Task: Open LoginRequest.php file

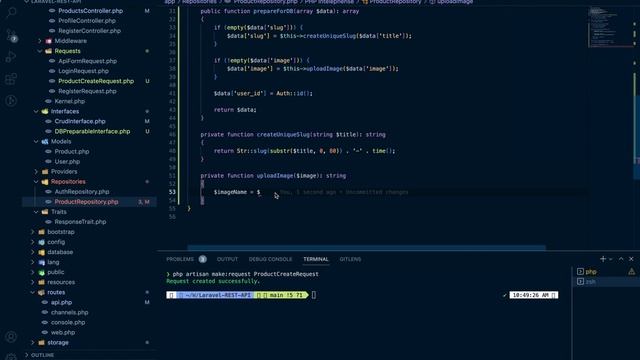Action: 83,71
